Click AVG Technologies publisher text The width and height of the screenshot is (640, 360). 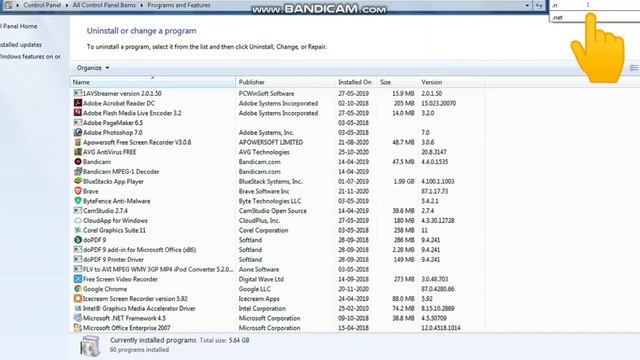coord(264,152)
